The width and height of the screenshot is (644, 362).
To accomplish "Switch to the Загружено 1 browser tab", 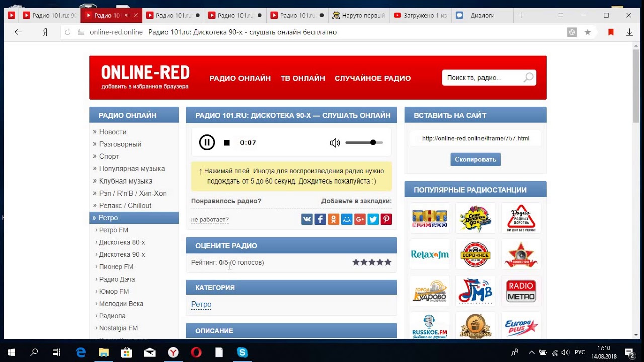I will [421, 15].
